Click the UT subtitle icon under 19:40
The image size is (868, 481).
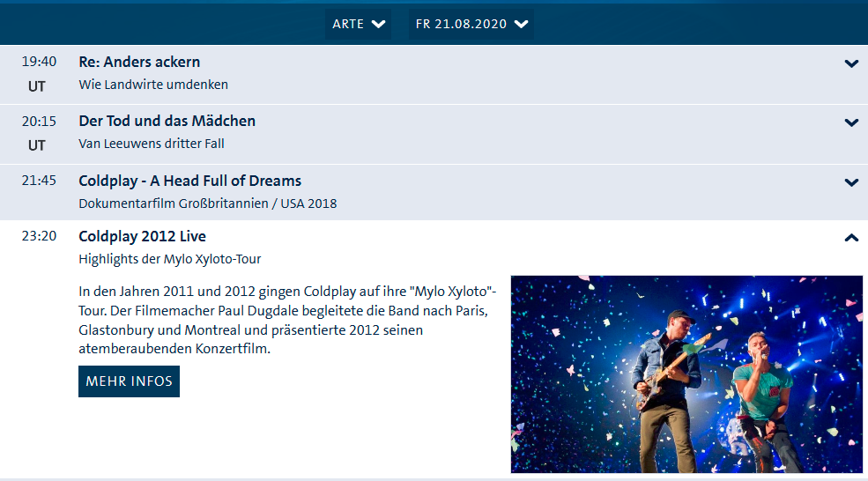pyautogui.click(x=37, y=86)
